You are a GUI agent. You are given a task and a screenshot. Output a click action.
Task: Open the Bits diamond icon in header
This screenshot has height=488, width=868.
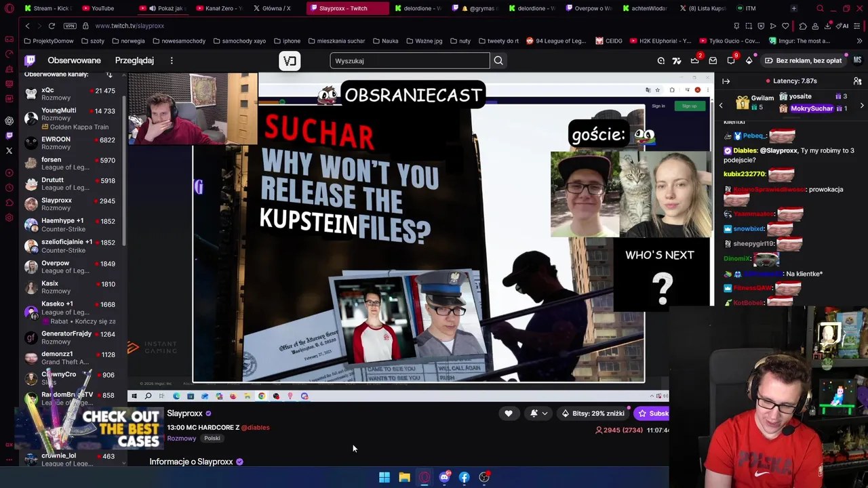[x=749, y=60]
